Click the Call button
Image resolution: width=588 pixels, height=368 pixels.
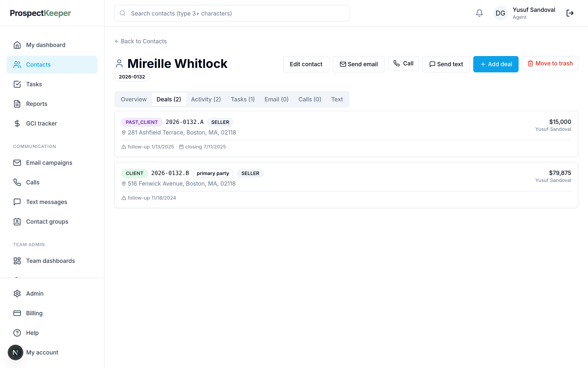coord(403,64)
